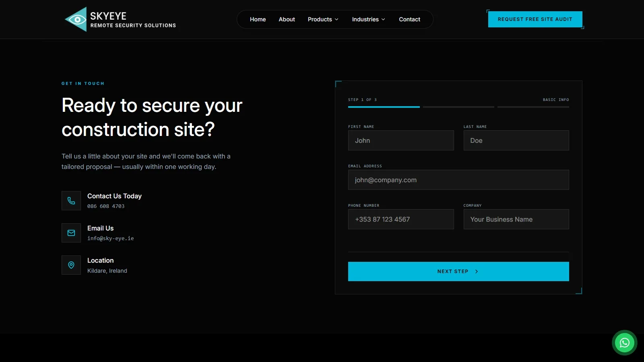644x362 pixels.
Task: Click the 'Kildare, Ireland' location text
Action: tap(107, 271)
